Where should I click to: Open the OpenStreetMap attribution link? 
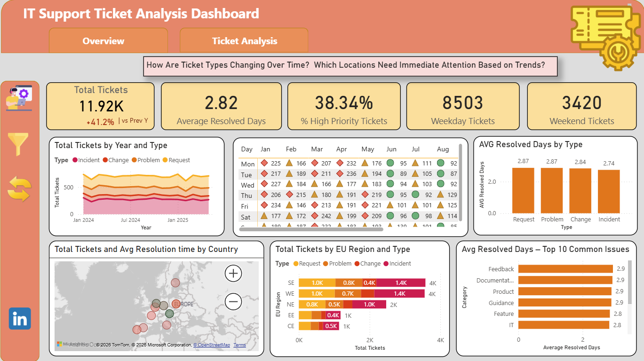pyautogui.click(x=212, y=345)
